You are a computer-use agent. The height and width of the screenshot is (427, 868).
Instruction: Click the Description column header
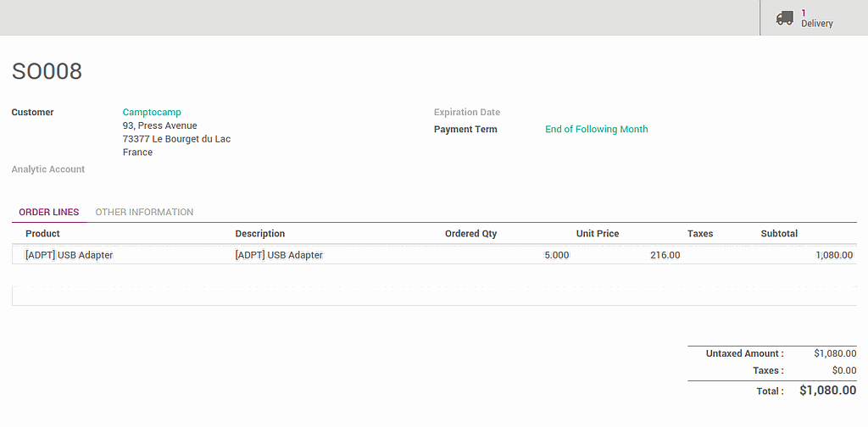(x=260, y=234)
